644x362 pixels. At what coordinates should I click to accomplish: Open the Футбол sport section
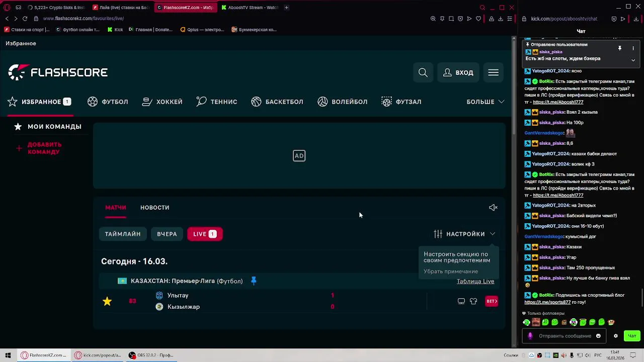click(108, 102)
